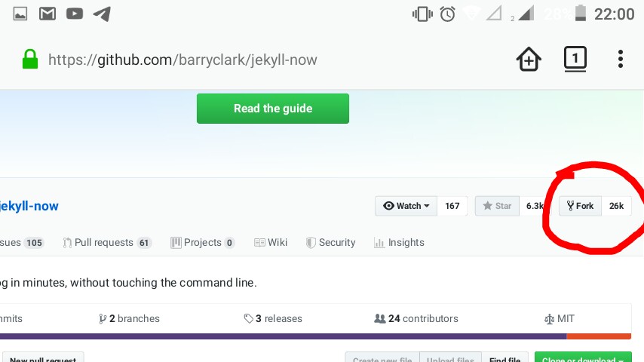
Task: Tap the image notification icon in status bar
Action: (20, 14)
